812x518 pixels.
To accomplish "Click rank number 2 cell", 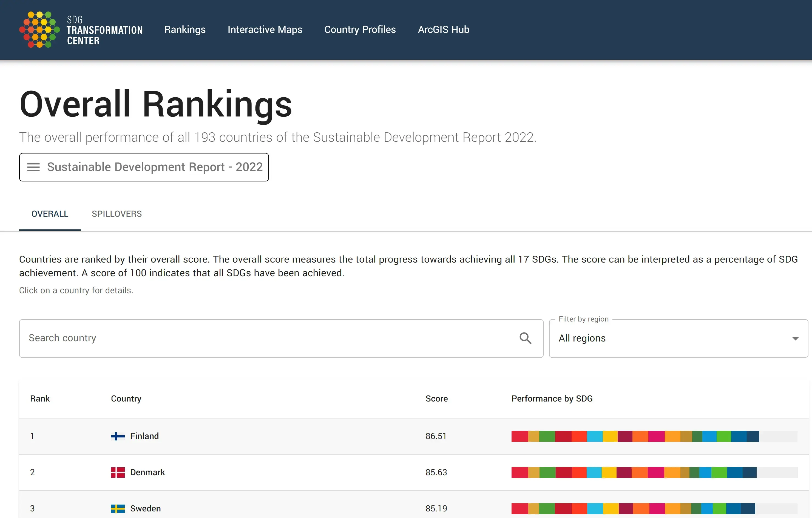I will click(x=32, y=472).
